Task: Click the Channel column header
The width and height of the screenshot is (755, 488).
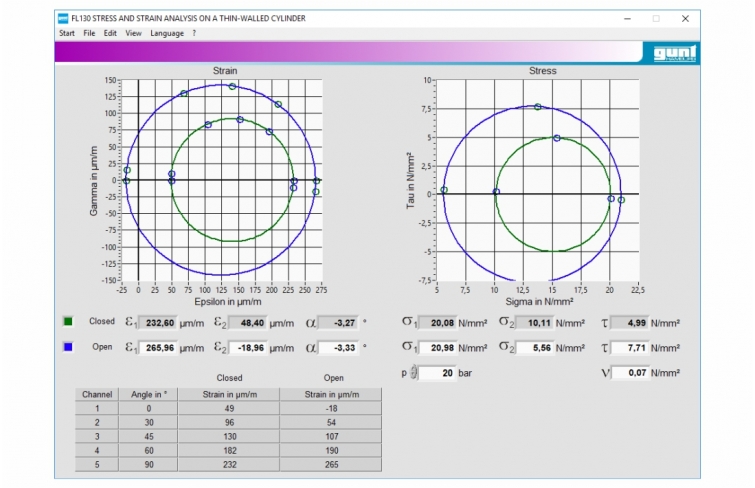Action: (x=97, y=394)
